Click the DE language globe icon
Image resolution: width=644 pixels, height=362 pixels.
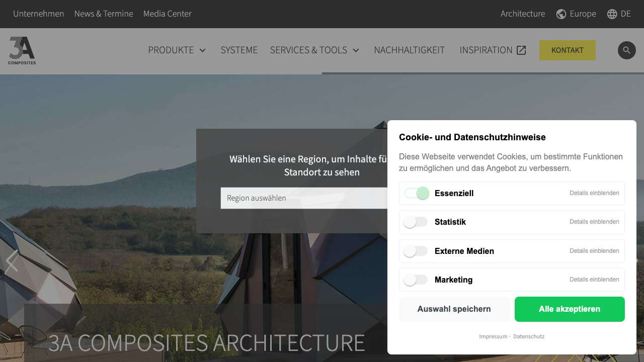point(612,14)
